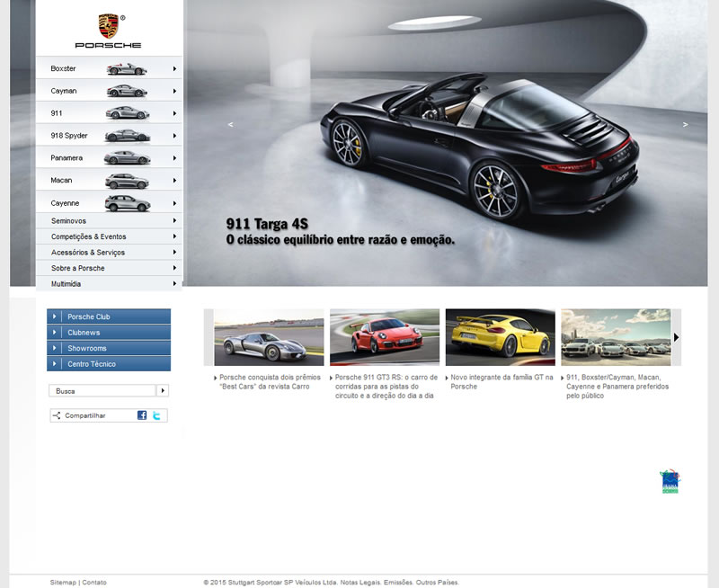
Task: Open the Multimídia menu label
Action: [66, 284]
